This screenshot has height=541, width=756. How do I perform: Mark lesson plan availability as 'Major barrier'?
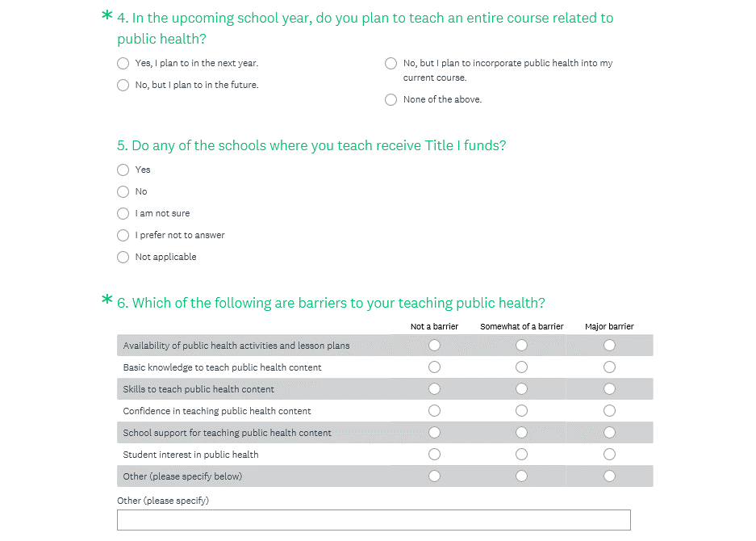(609, 346)
